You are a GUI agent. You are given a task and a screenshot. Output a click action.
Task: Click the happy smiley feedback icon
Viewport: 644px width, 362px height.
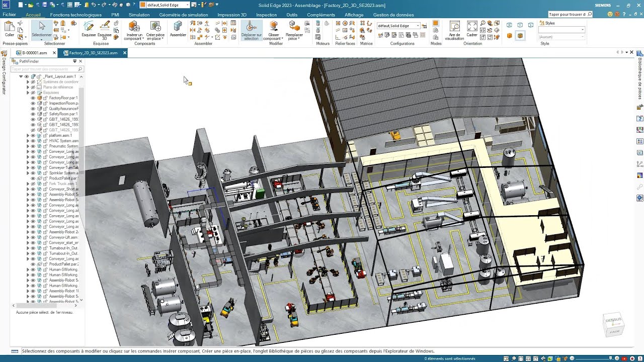click(x=610, y=14)
